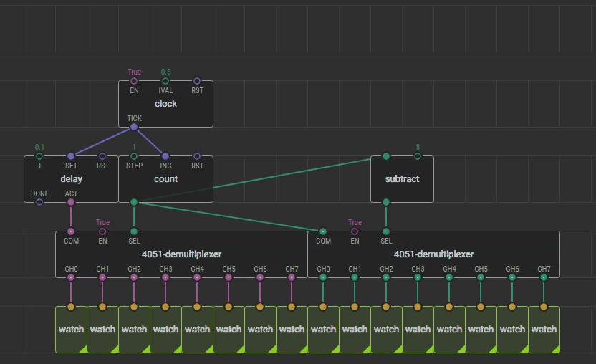This screenshot has height=364, width=596.
Task: Click the 1 value above count STEP
Action: click(x=134, y=147)
